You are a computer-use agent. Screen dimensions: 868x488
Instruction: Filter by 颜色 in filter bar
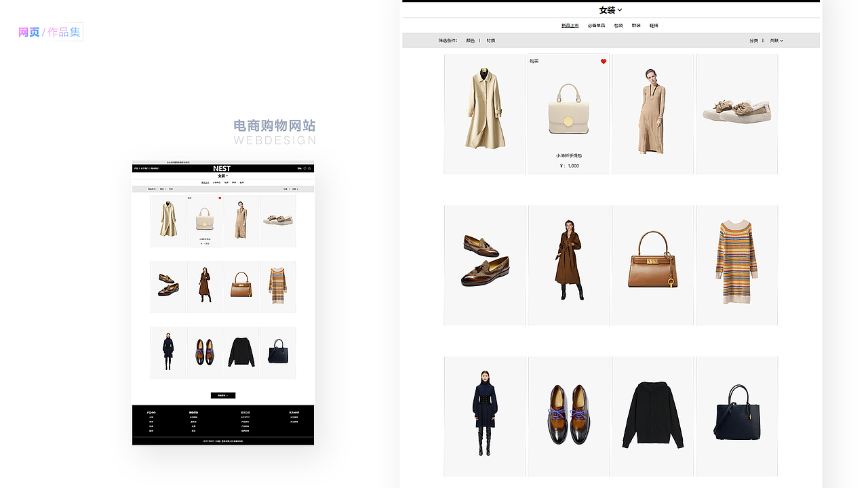tap(471, 41)
